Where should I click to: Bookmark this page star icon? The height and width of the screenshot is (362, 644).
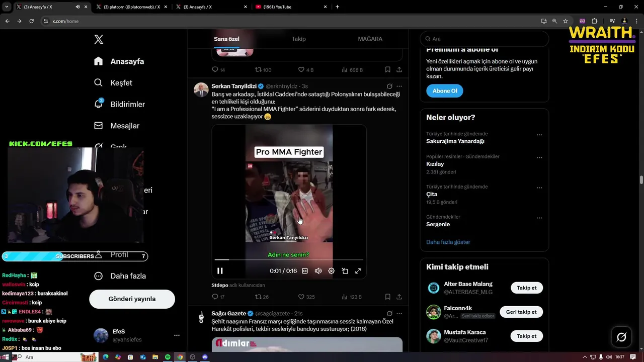click(x=566, y=21)
